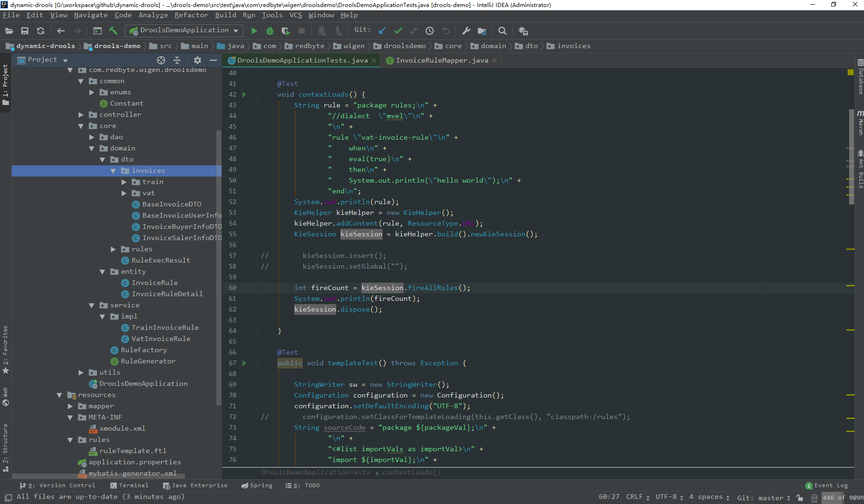Image resolution: width=864 pixels, height=504 pixels.
Task: Toggle the Favorites side panel
Action: 6,350
